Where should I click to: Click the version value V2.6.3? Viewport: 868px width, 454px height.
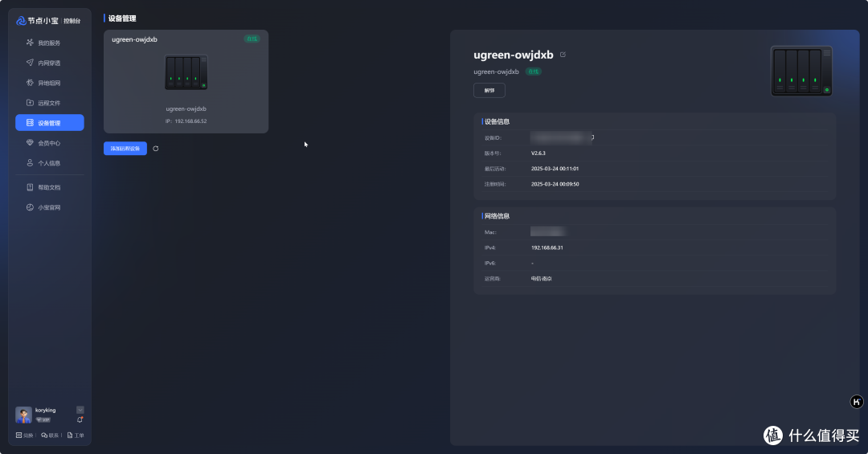538,153
